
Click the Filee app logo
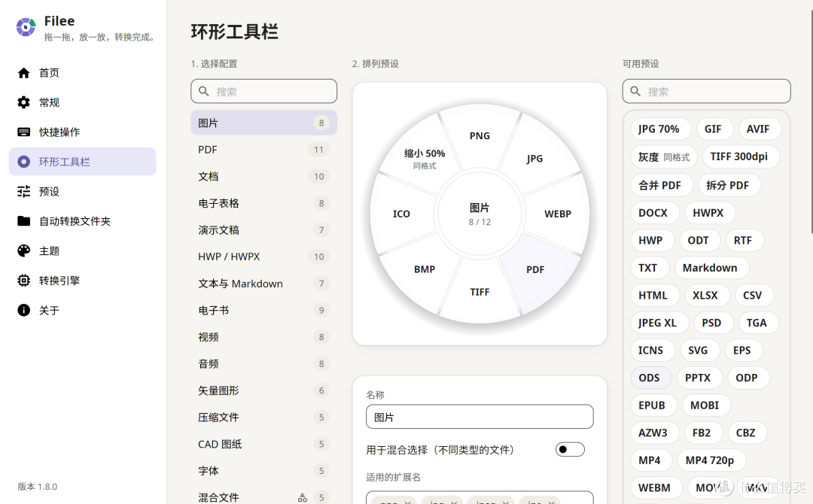click(x=26, y=27)
